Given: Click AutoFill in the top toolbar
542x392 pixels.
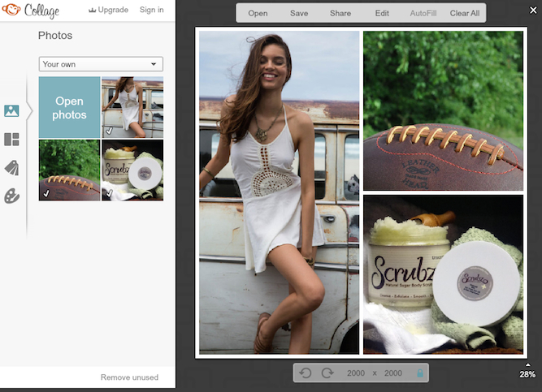Looking at the screenshot, I should coord(423,13).
